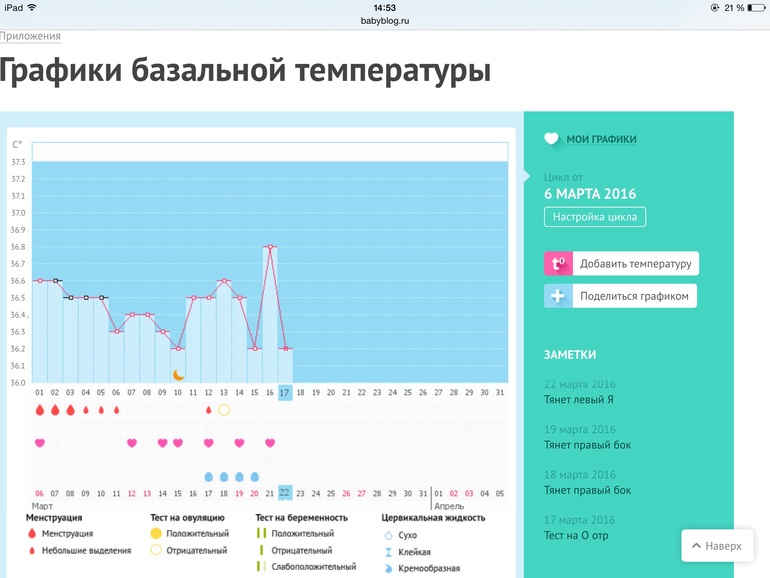The height and width of the screenshot is (578, 770).
Task: Click the 36.8 temperature peak point on day 16
Action: tap(270, 247)
